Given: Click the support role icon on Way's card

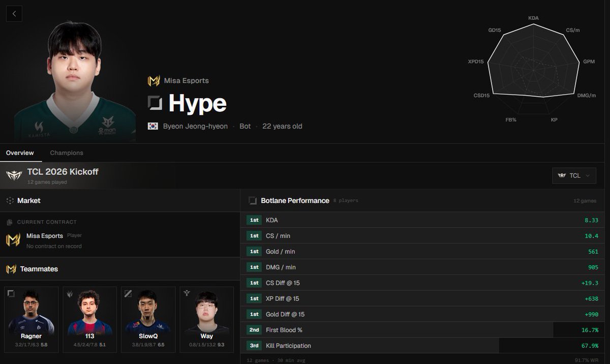Looking at the screenshot, I should pos(187,293).
